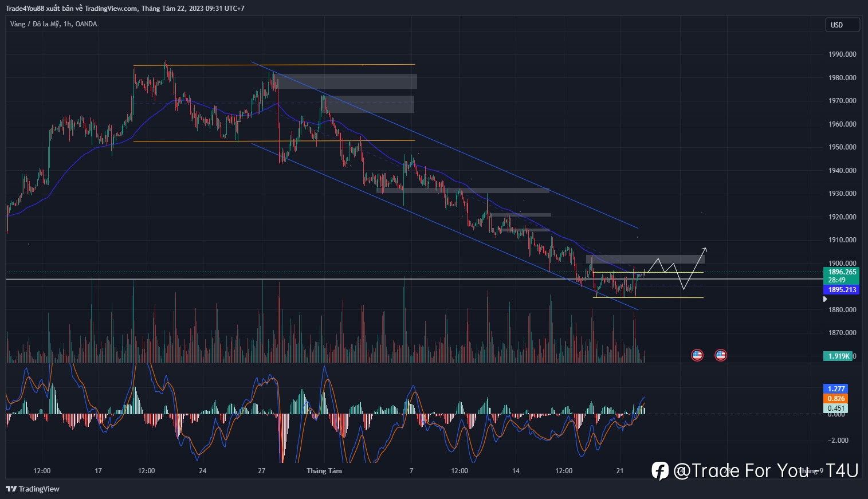Viewport: 868px width, 499px height.
Task: Click the date label 24 on time axis
Action: [203, 471]
